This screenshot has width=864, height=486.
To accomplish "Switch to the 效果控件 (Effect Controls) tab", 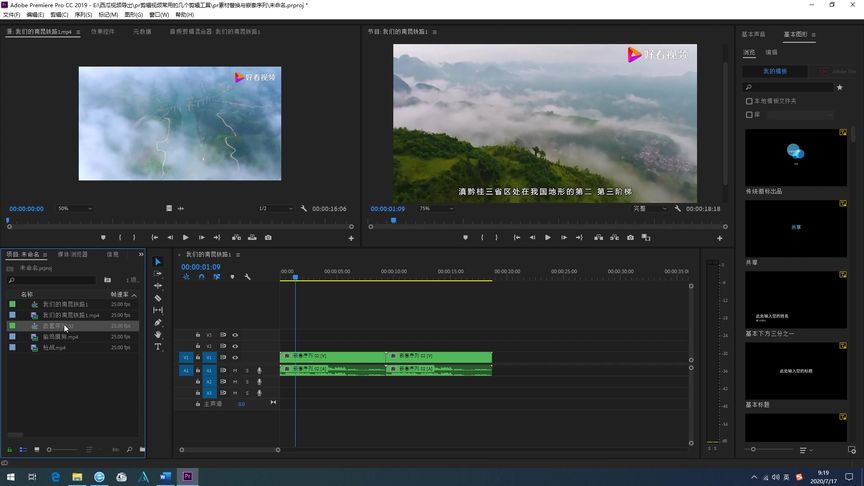I will (x=104, y=32).
